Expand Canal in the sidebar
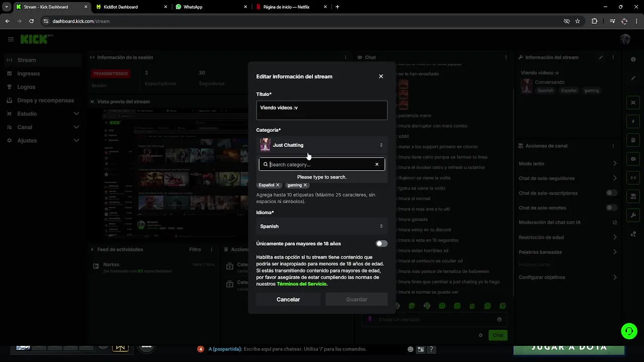 coord(42,127)
